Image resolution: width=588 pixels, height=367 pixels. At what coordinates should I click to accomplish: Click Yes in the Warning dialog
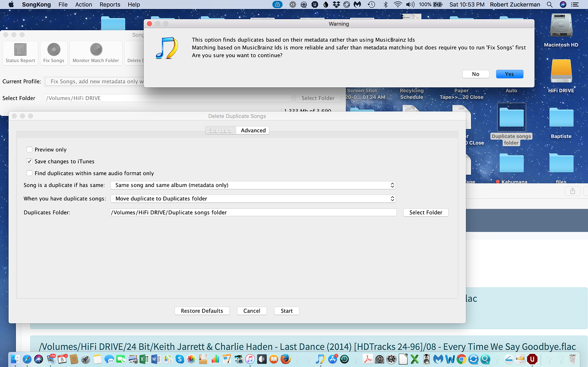click(x=510, y=74)
